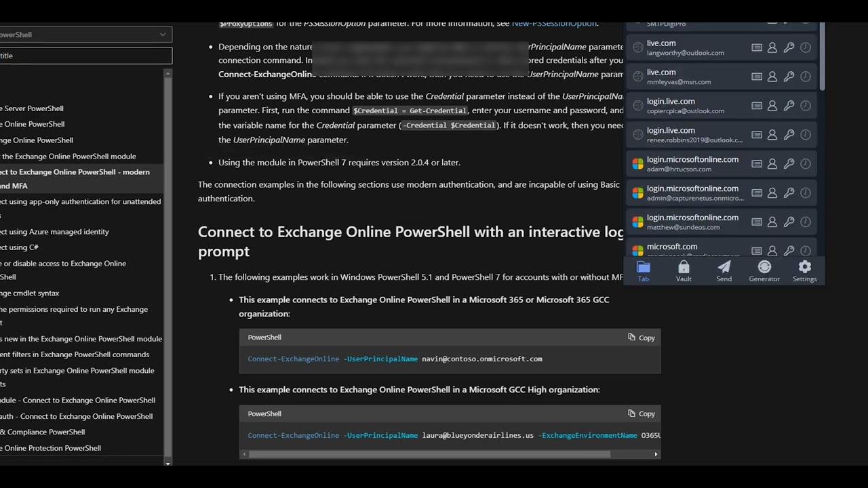Copy username for langworthy@outlook.com
Screen dimensions: 868x488
tap(772, 47)
